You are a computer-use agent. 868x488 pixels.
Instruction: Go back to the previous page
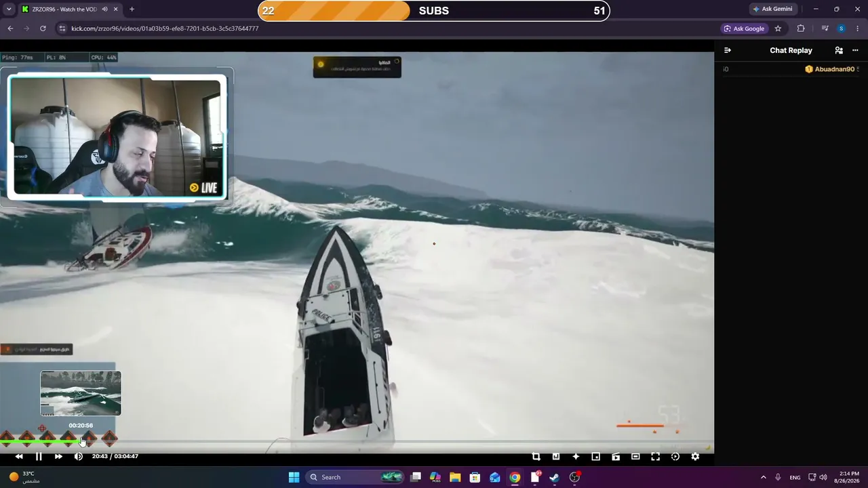(x=10, y=28)
